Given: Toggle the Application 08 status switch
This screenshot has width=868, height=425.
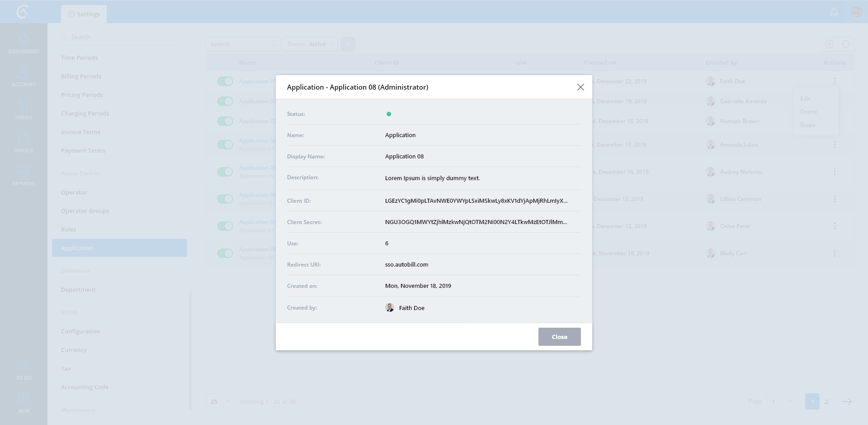Looking at the screenshot, I should [x=225, y=253].
